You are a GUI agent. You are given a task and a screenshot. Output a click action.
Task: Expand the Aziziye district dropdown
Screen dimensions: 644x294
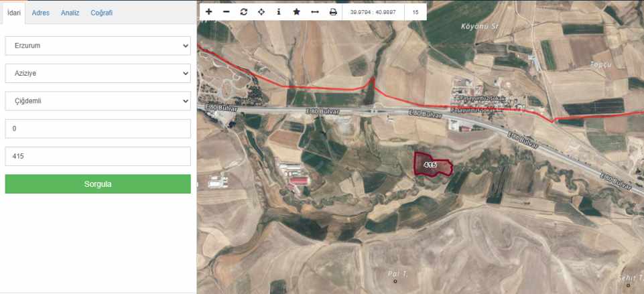tap(98, 74)
